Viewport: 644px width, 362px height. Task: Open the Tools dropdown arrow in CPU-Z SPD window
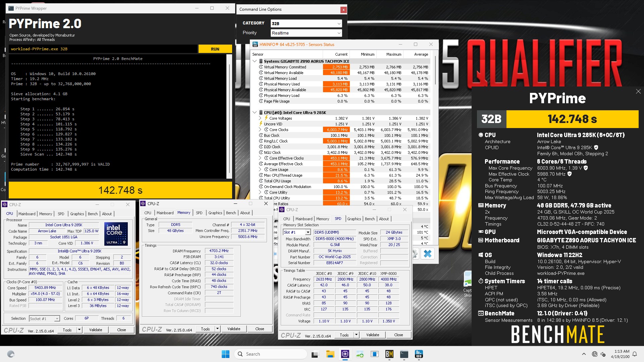356,335
